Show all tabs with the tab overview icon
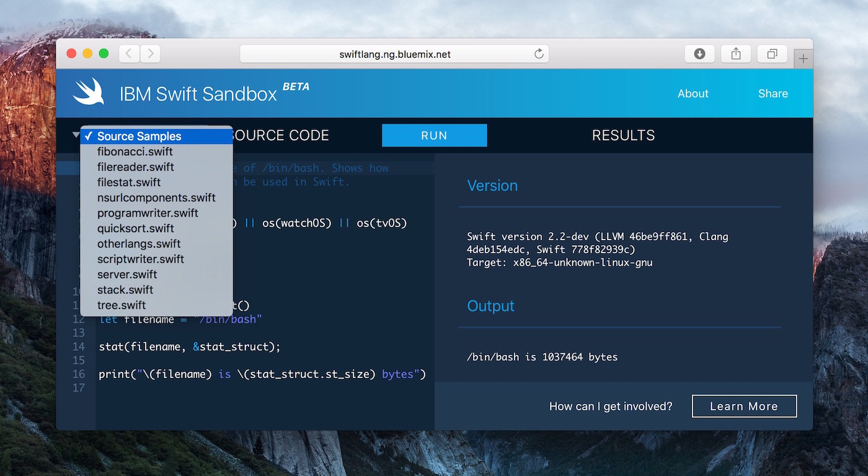Screen dimensions: 868x476 pos(772,54)
